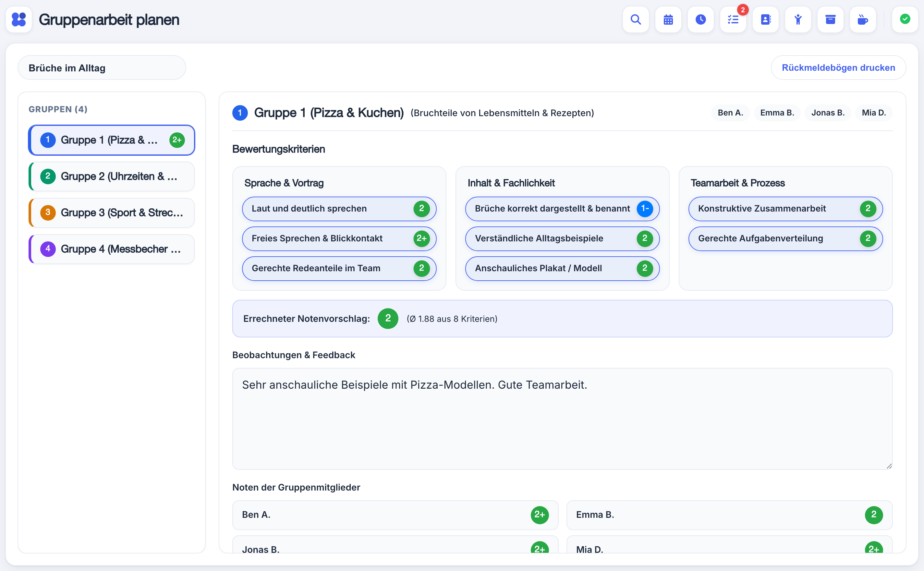Open the search tool in header

point(636,19)
